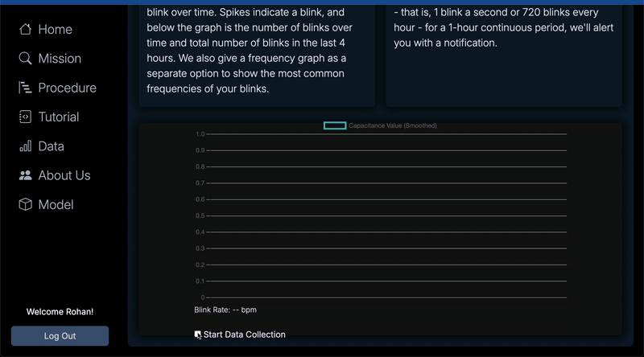Click the Welcome Rohan greeting text
This screenshot has height=357, width=644.
coord(60,311)
